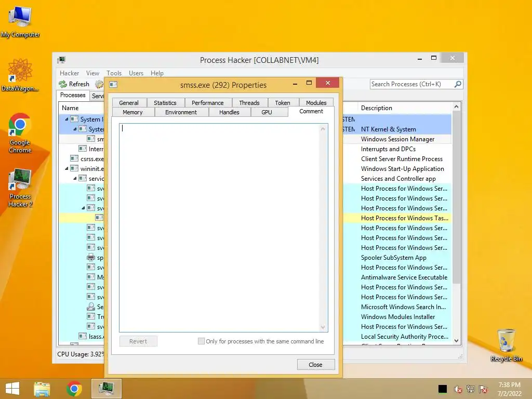Open My Computer desktop icon

pyautogui.click(x=20, y=22)
